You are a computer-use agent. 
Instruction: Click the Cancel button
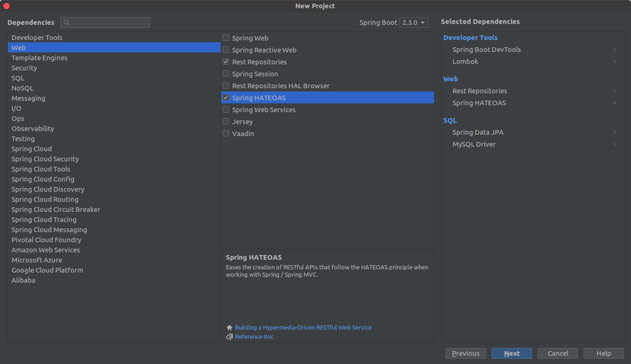[x=558, y=353]
